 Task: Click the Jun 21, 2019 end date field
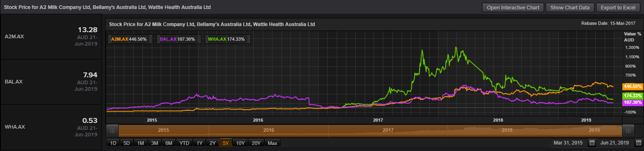(614, 143)
